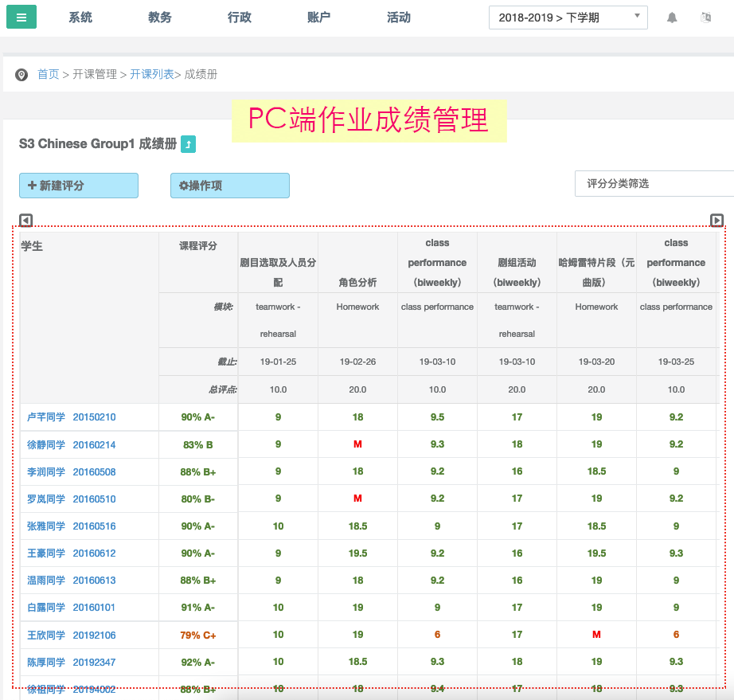Open student 王欣同学 20192106 link
Image resolution: width=734 pixels, height=700 pixels.
coord(72,635)
